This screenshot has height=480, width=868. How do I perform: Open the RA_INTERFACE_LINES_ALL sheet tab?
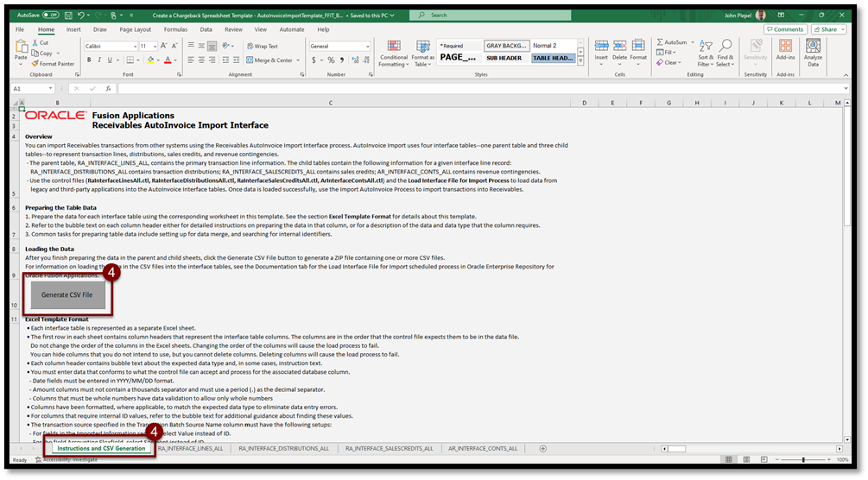tap(190, 449)
